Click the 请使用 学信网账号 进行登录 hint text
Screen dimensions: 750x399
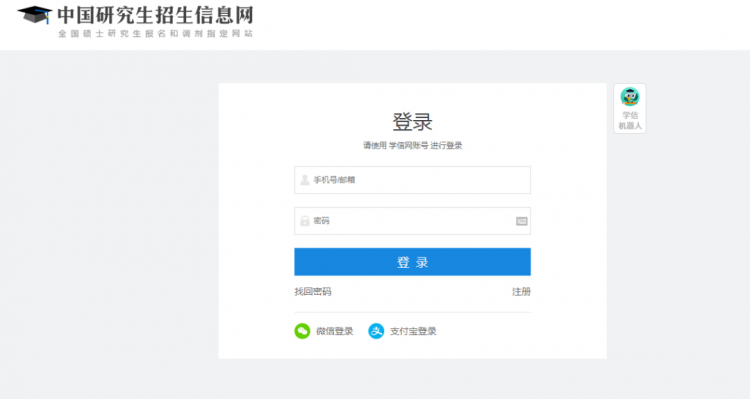click(x=412, y=145)
